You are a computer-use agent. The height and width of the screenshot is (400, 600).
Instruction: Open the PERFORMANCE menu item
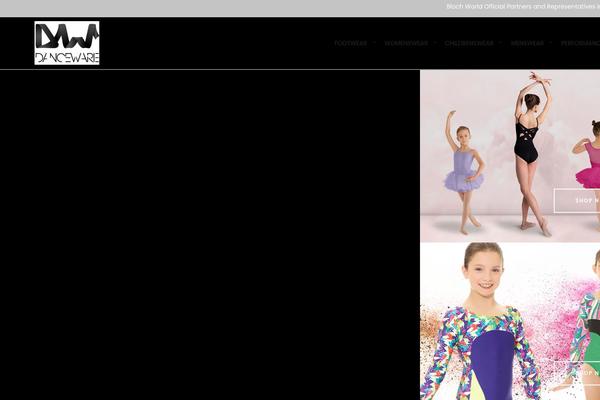pos(580,43)
